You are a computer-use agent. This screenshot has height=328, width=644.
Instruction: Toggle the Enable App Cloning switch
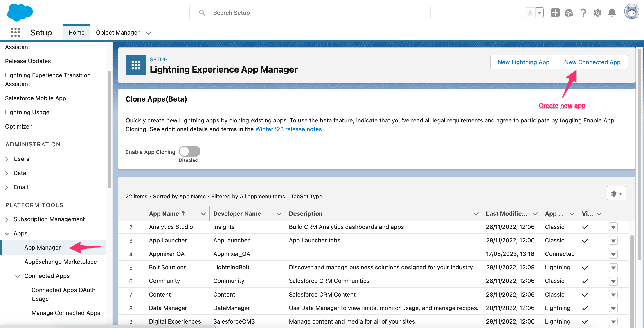tap(189, 151)
